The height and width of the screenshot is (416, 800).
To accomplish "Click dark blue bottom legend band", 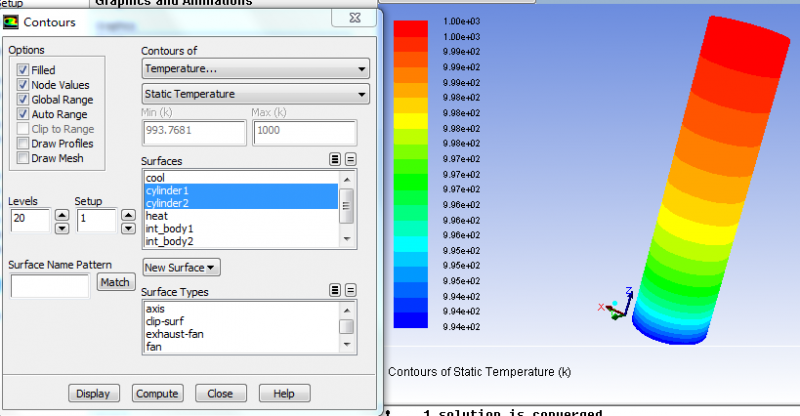I will [x=411, y=320].
